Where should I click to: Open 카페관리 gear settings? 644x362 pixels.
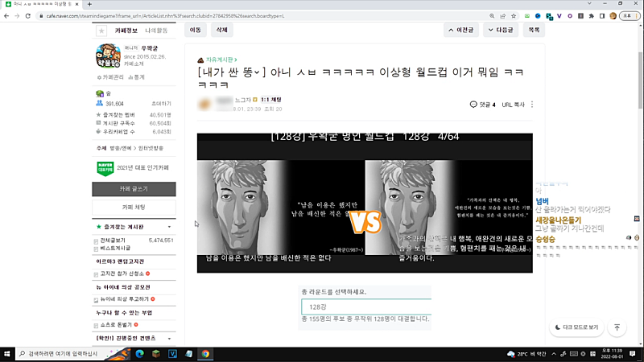(110, 77)
